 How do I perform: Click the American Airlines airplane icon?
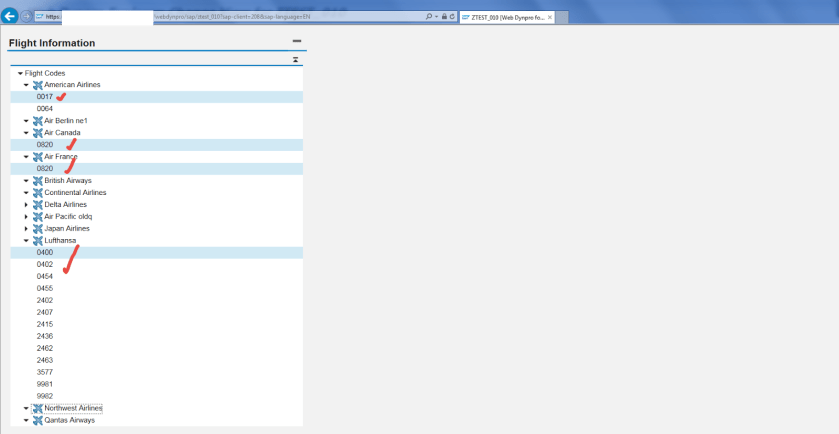[x=37, y=85]
